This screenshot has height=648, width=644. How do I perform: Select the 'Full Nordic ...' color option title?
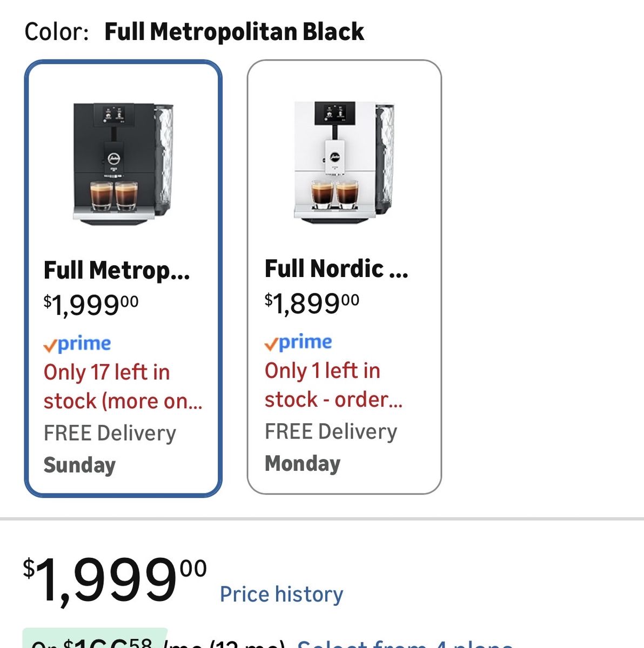click(x=336, y=269)
